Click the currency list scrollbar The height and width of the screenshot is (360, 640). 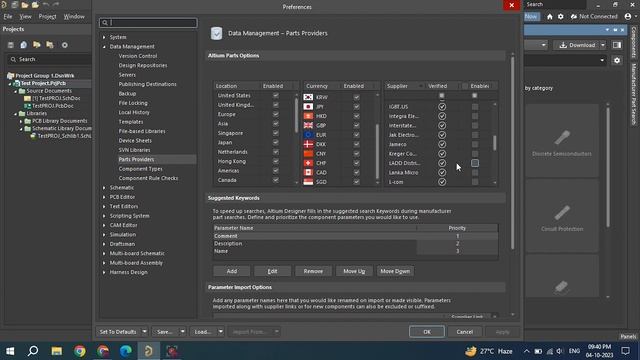pos(377,151)
